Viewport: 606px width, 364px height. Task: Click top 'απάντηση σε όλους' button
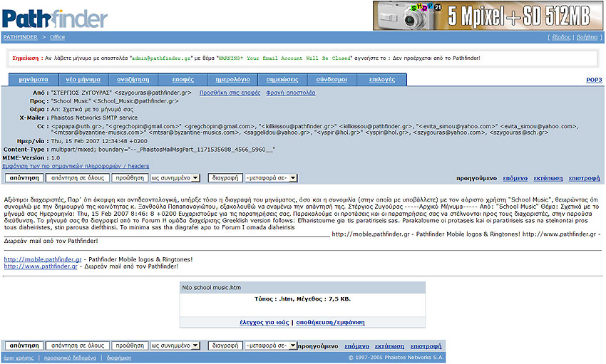click(76, 178)
